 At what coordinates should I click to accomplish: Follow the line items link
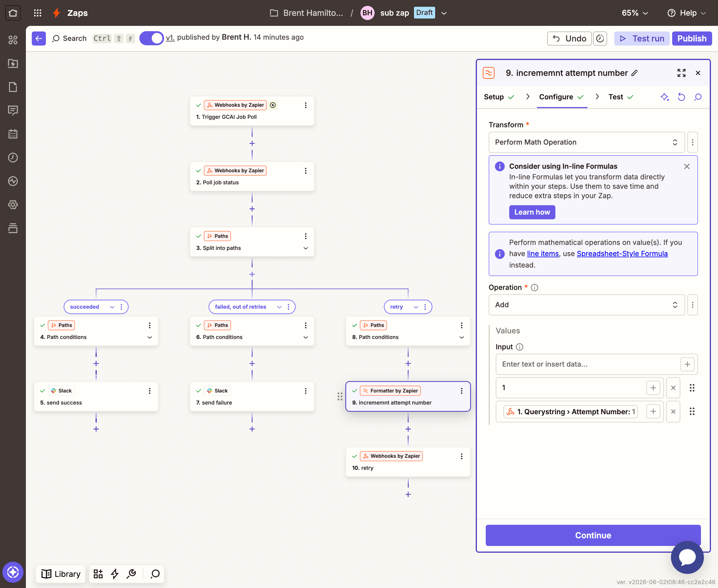point(543,254)
